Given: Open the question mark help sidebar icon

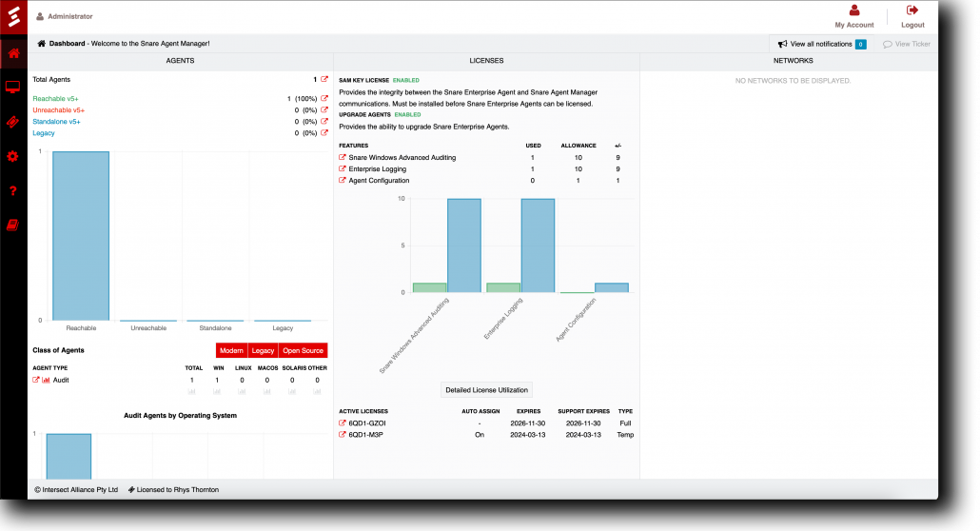Looking at the screenshot, I should pyautogui.click(x=12, y=190).
